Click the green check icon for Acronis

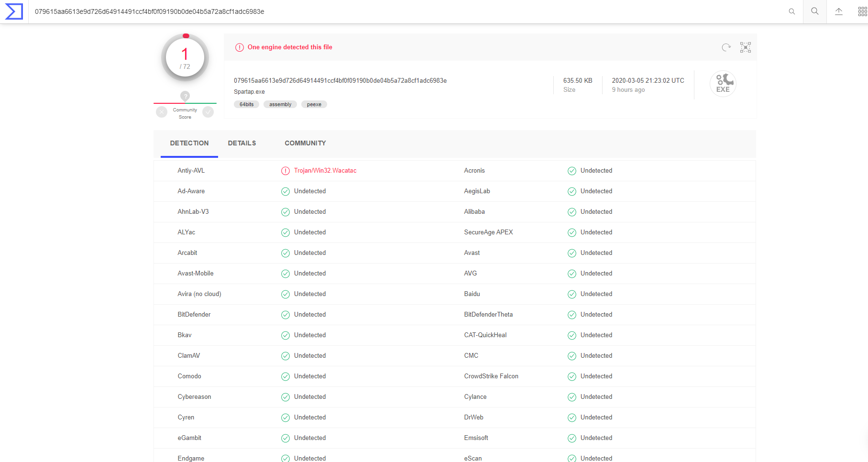pyautogui.click(x=572, y=171)
